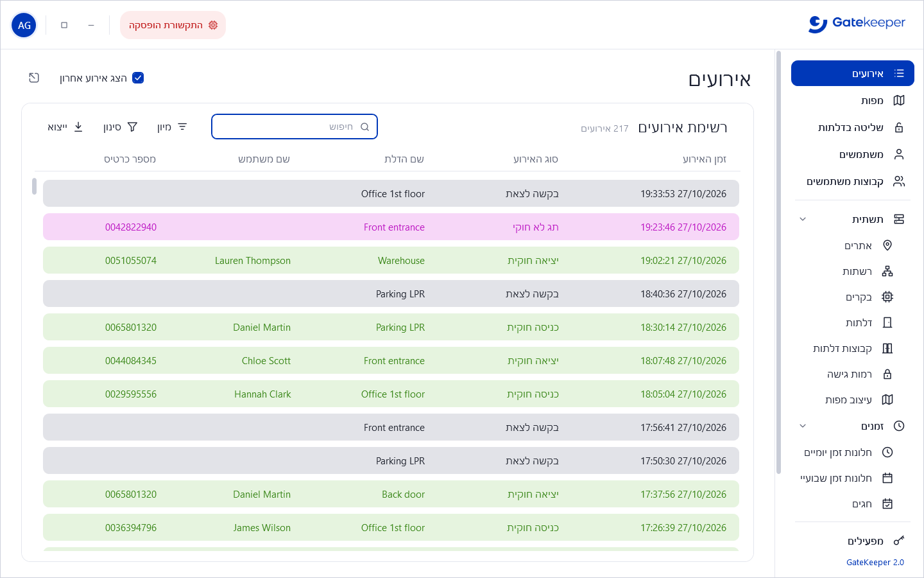Toggle the הצג אירוע אחרון checkbox

[x=138, y=78]
